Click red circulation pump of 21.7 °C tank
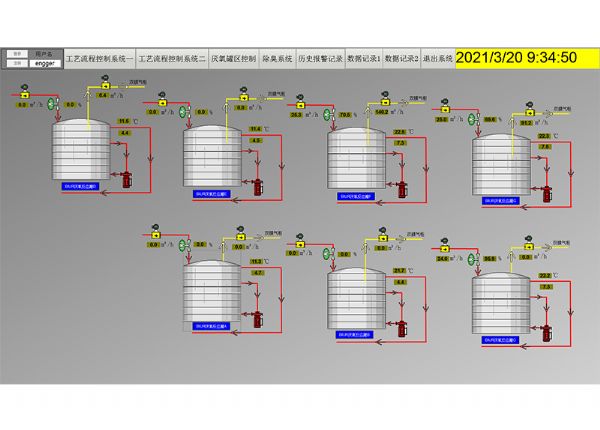Screen dimensions: 600x430 402,329
